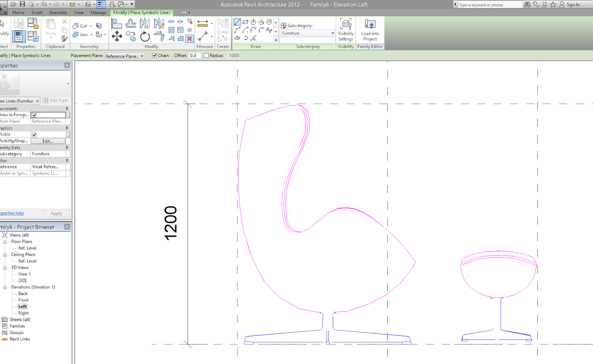Activate the Rotate tool

pos(145,37)
